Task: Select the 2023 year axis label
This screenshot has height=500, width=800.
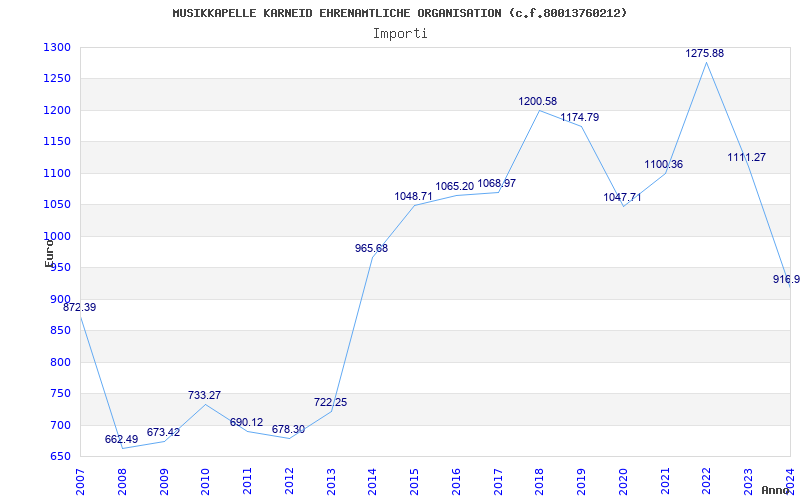Action: pos(748,483)
